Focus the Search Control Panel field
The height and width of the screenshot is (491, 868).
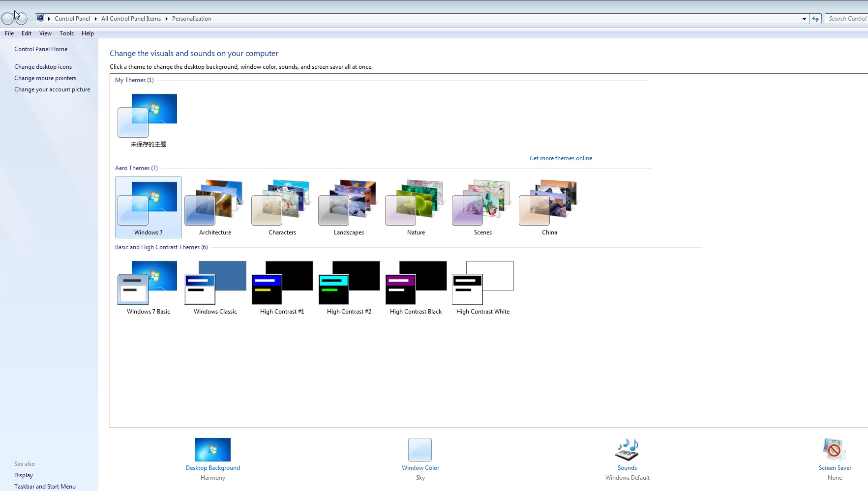point(846,19)
